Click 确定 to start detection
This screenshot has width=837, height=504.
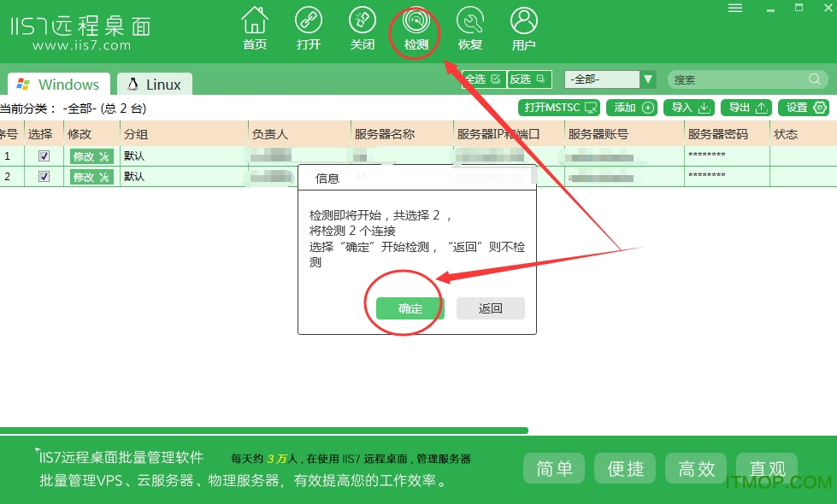410,308
